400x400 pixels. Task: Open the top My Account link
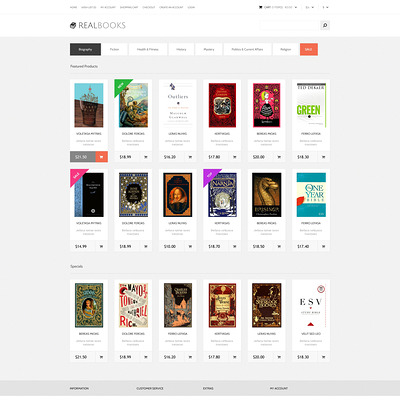[108, 7]
